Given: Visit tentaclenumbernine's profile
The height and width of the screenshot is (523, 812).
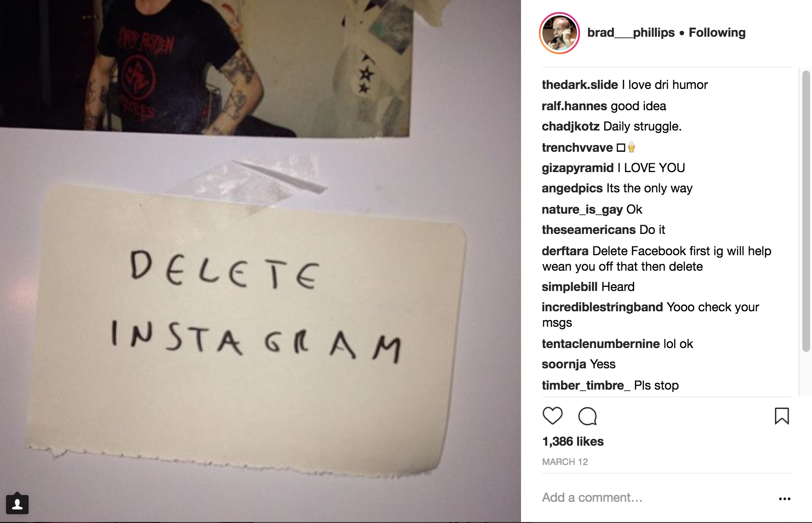Looking at the screenshot, I should pos(601,344).
